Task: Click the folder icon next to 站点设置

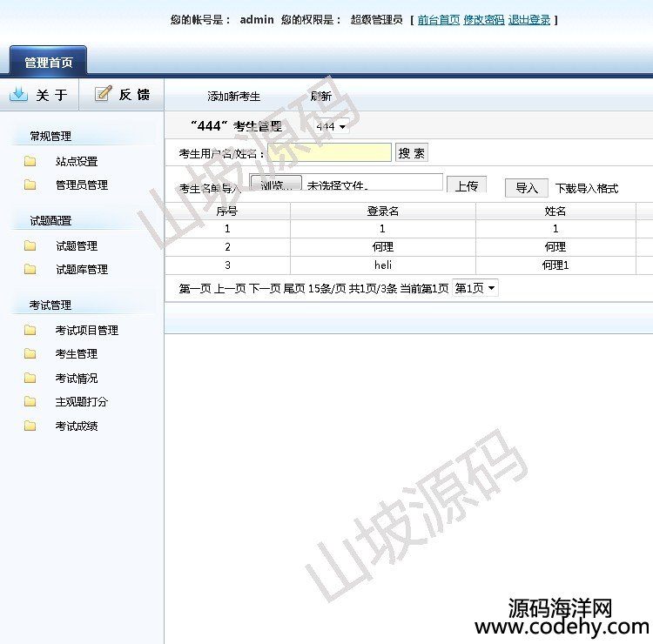Action: pyautogui.click(x=30, y=161)
